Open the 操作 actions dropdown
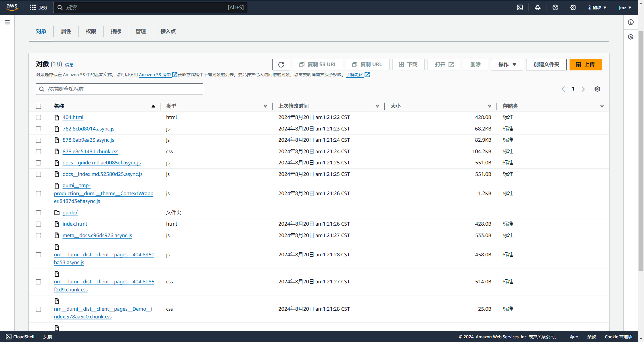 pyautogui.click(x=507, y=65)
